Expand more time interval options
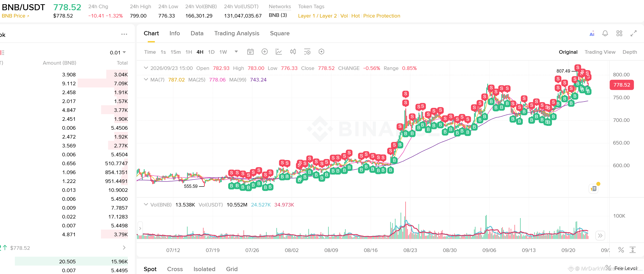This screenshot has width=644, height=274. [x=236, y=52]
